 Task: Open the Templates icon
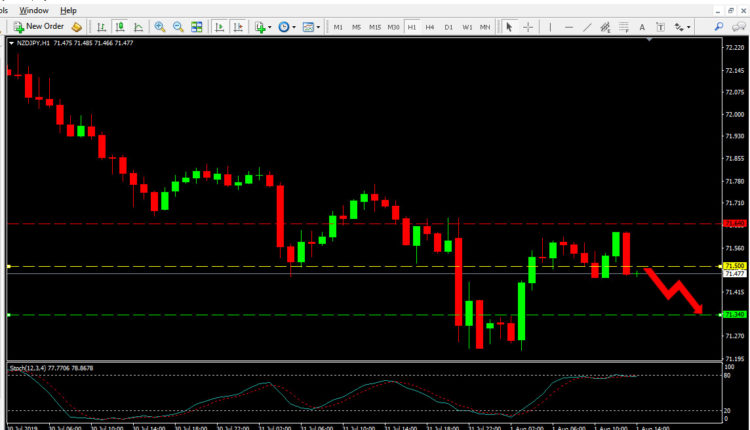(309, 27)
